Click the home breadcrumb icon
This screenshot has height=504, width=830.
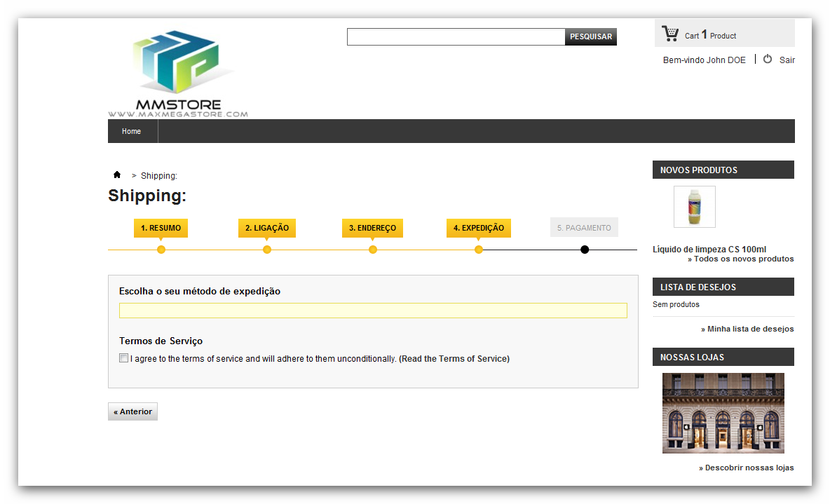pos(117,175)
